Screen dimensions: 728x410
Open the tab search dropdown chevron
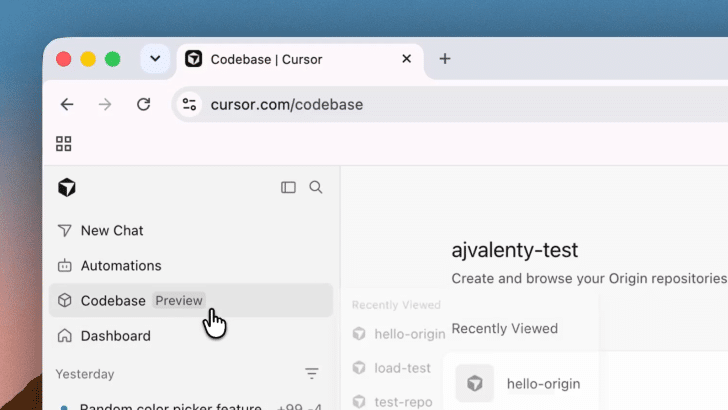[x=155, y=59]
